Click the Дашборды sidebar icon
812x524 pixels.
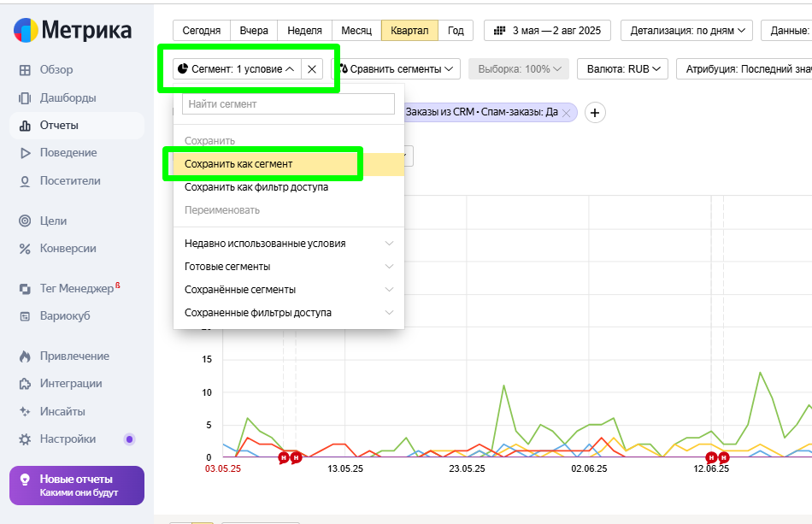click(25, 98)
